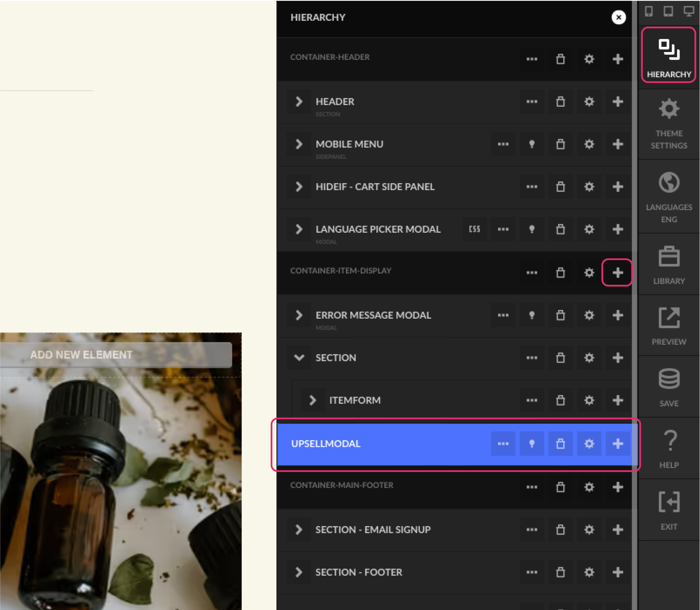Image resolution: width=700 pixels, height=610 pixels.
Task: Delete the Header section with trash icon
Action: [561, 102]
